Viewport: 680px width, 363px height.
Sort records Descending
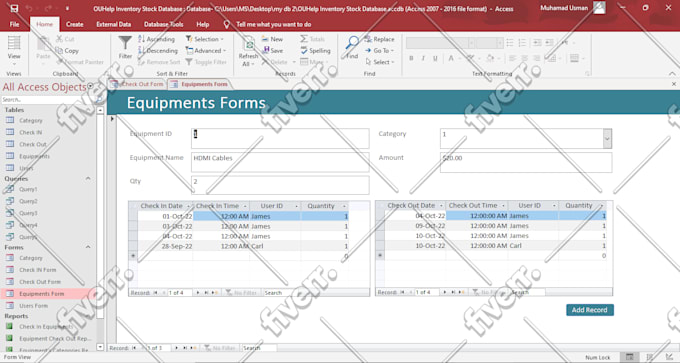[x=158, y=51]
